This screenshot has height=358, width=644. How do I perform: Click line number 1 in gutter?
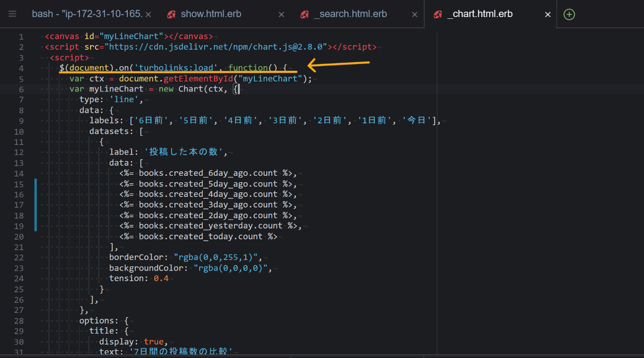tap(21, 36)
